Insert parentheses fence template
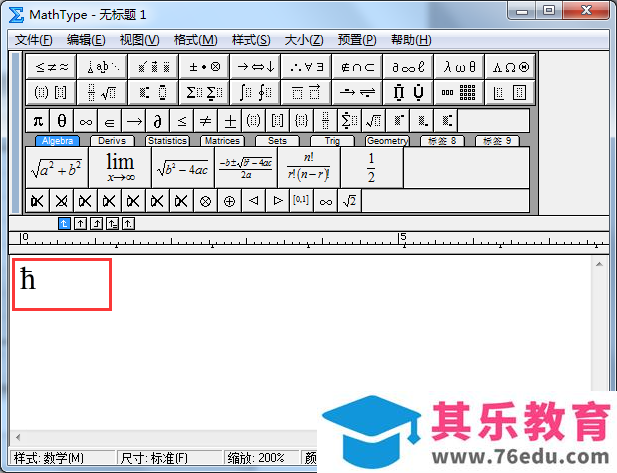This screenshot has width=617, height=473. click(x=254, y=121)
